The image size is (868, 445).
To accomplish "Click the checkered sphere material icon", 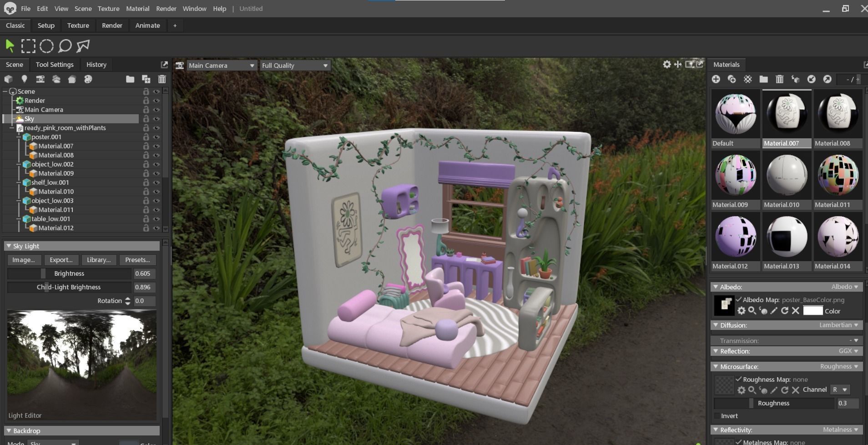I will tap(747, 79).
